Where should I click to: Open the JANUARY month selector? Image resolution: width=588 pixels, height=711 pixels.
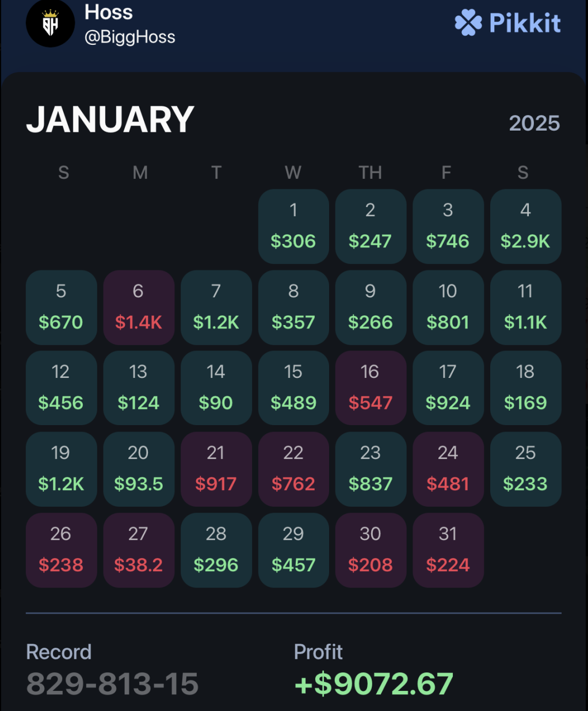pyautogui.click(x=110, y=120)
